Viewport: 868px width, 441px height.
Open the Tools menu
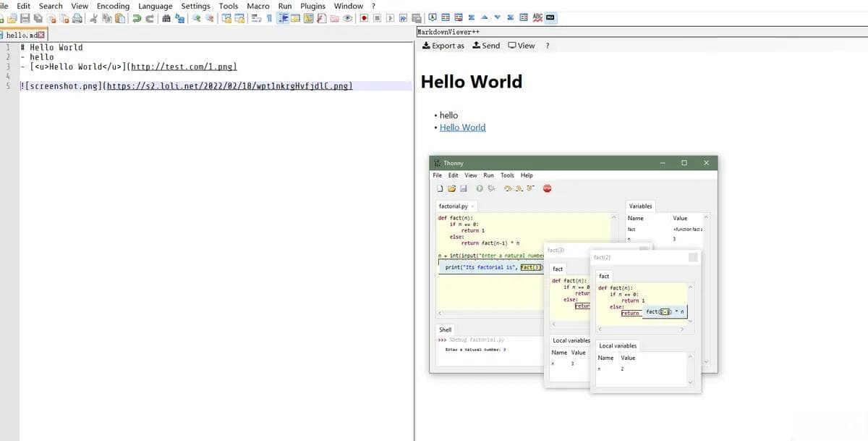click(229, 6)
